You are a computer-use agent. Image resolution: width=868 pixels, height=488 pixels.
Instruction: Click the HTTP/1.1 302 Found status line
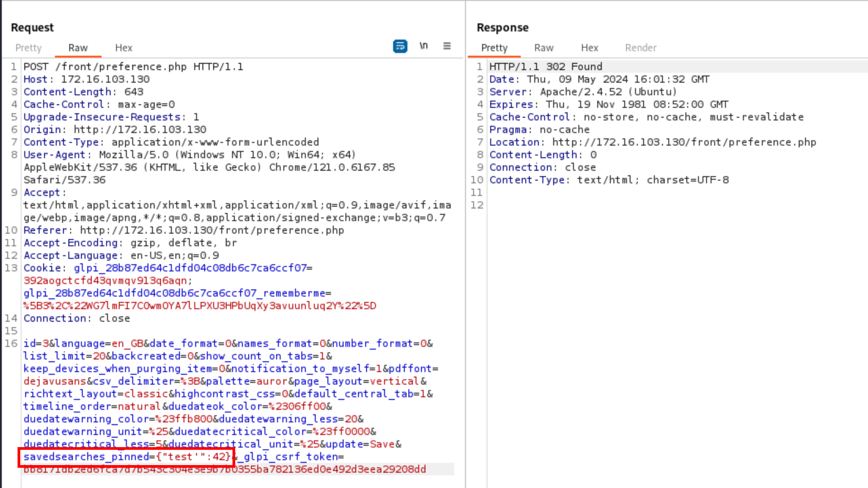click(x=546, y=67)
